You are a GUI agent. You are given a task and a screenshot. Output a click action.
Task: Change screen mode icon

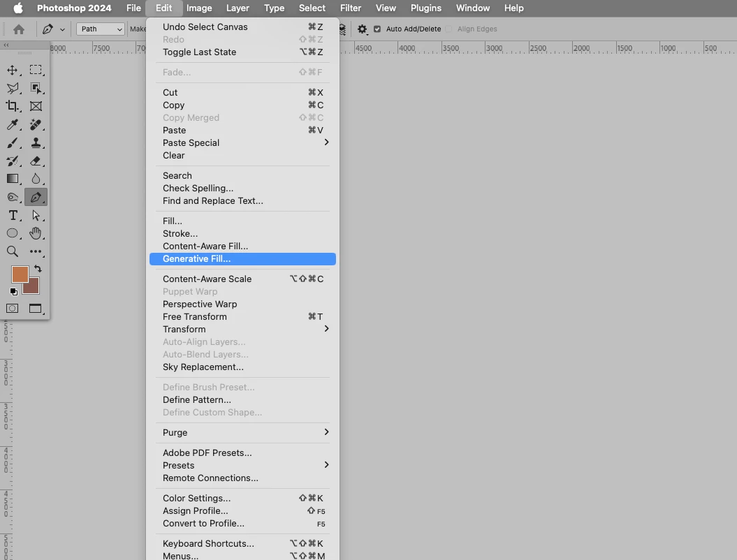coord(36,309)
